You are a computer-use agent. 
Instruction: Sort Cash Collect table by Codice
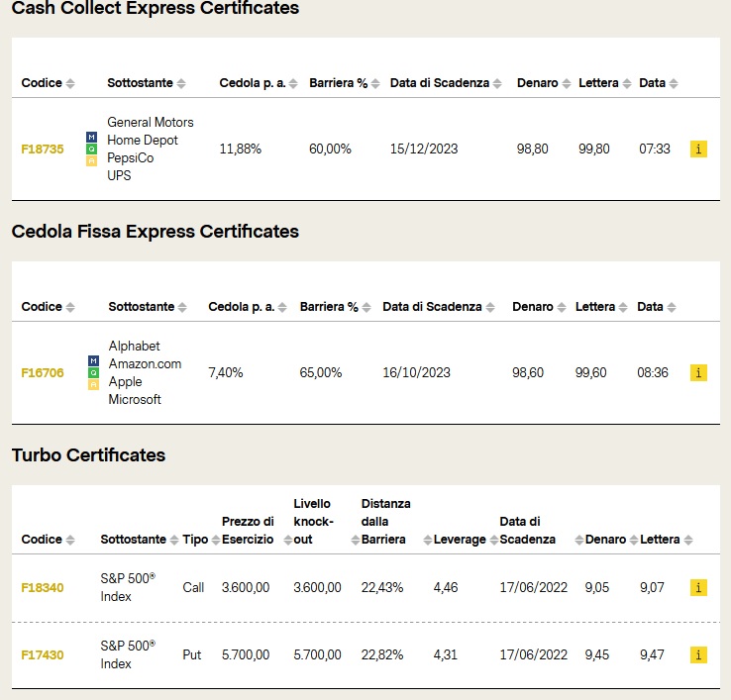click(70, 83)
